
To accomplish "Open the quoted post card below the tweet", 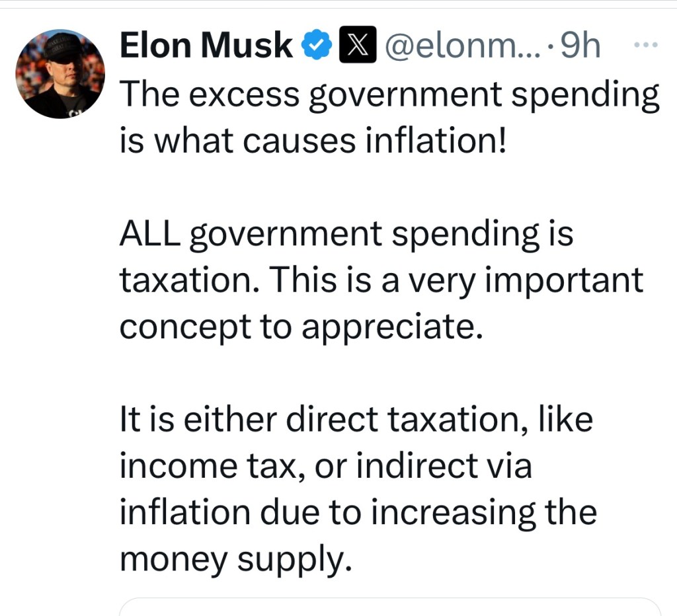I will tap(390, 607).
